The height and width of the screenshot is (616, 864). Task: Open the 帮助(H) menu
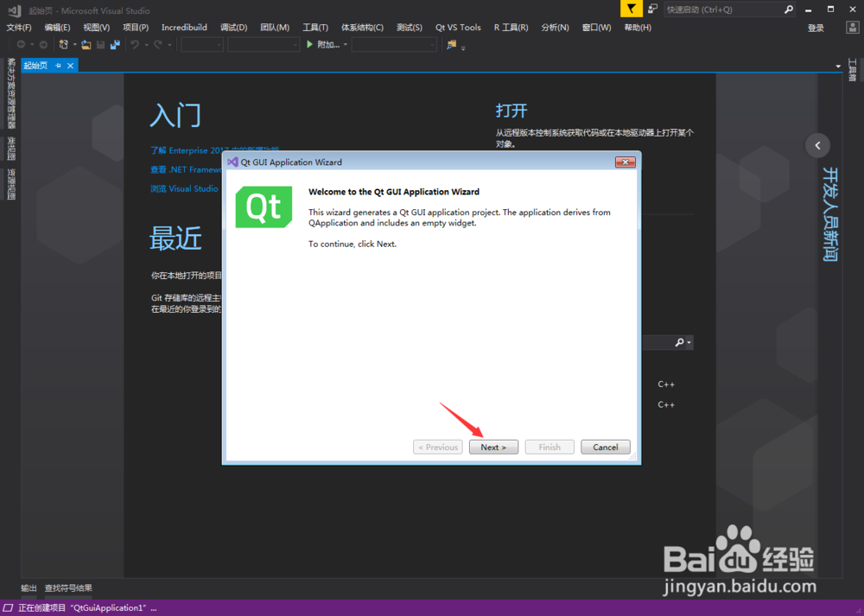(638, 28)
